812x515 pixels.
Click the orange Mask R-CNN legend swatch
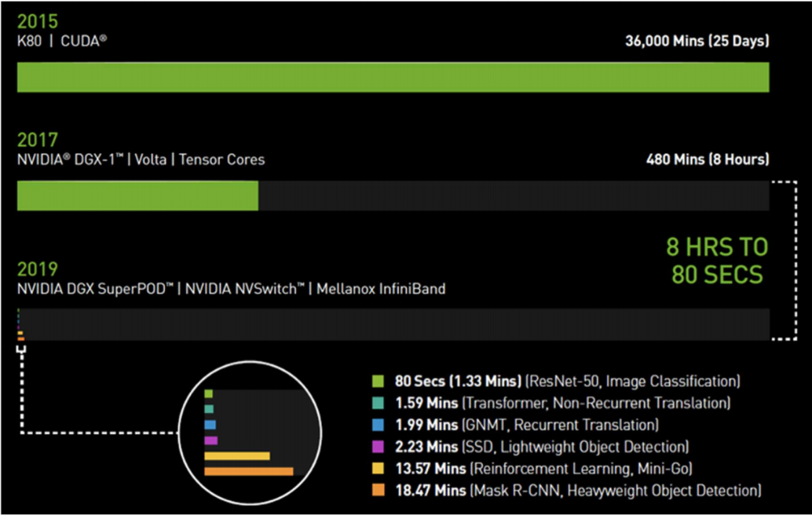378,490
